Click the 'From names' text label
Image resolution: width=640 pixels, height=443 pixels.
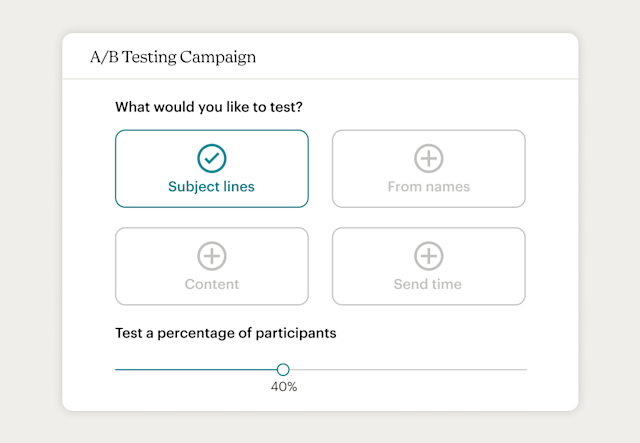[x=428, y=186]
